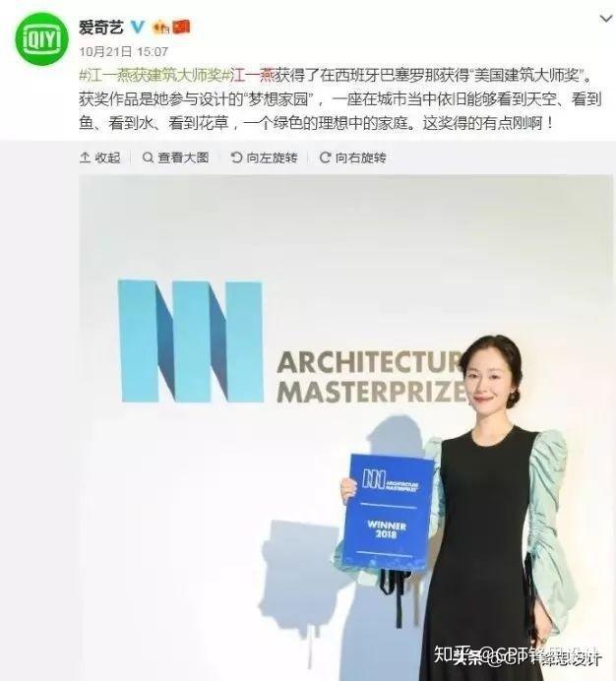Open the 爱奇艺 username profile link
This screenshot has width=616, height=681.
100,28
